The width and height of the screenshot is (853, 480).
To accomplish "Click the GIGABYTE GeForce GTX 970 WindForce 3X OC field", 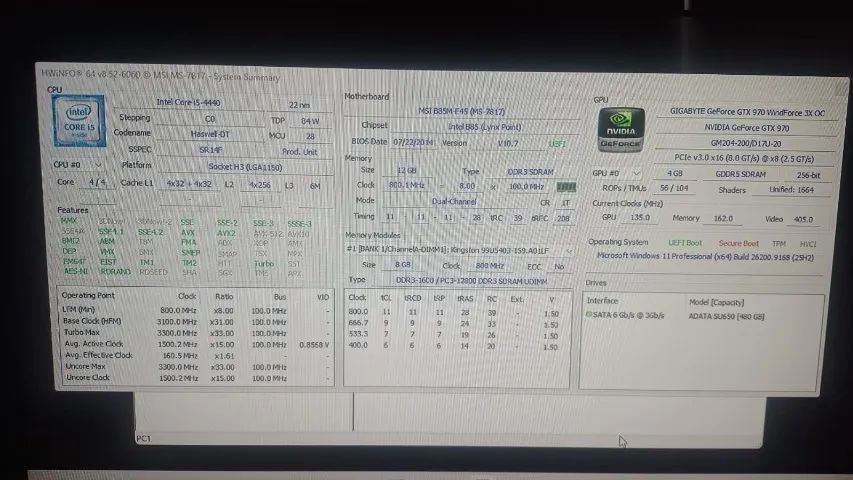I will (x=747, y=113).
